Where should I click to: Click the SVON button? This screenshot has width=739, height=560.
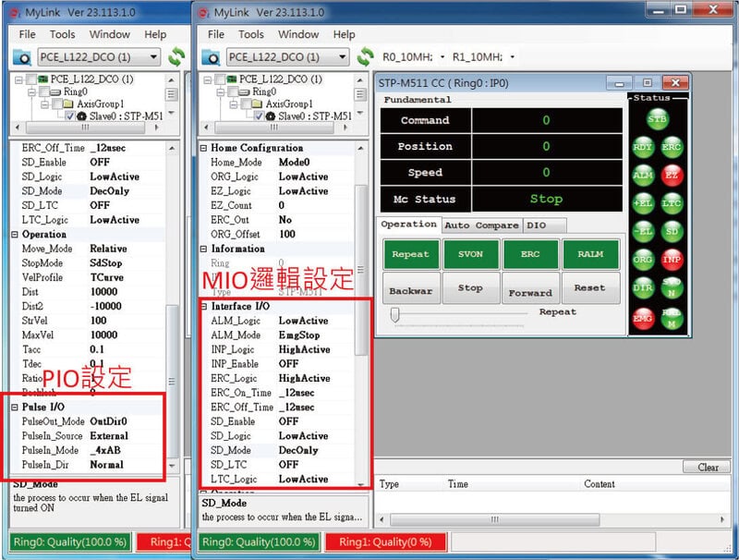click(x=471, y=254)
